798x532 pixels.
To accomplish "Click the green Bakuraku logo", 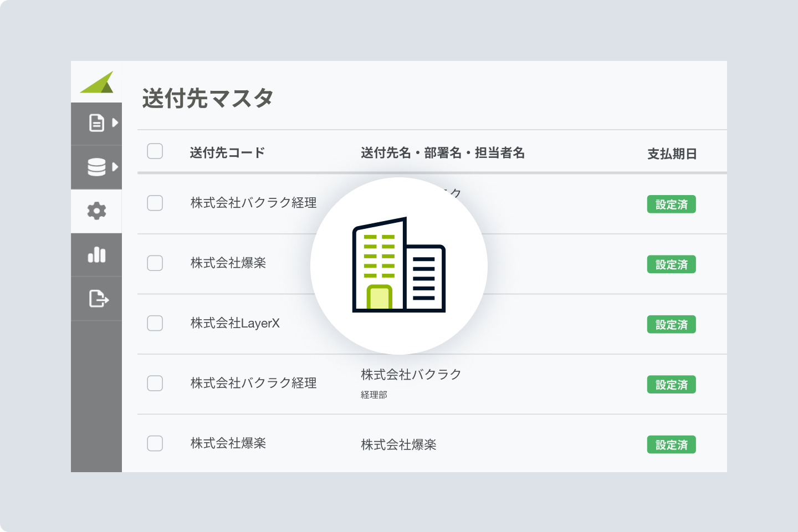I will tap(97, 82).
